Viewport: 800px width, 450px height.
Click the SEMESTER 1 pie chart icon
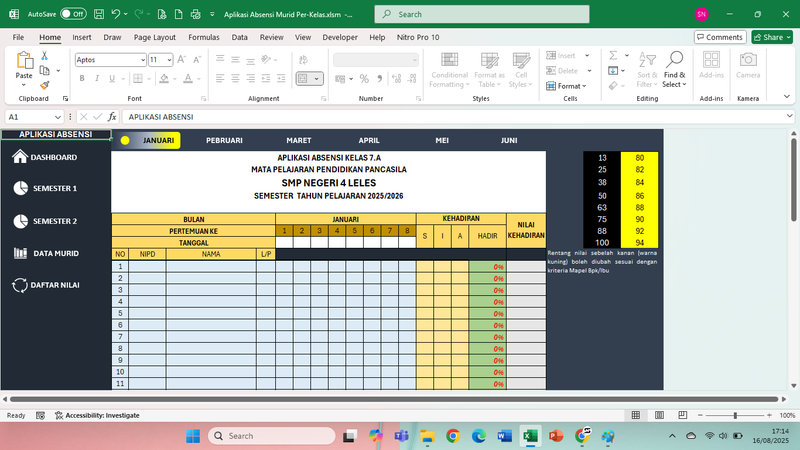pos(19,188)
